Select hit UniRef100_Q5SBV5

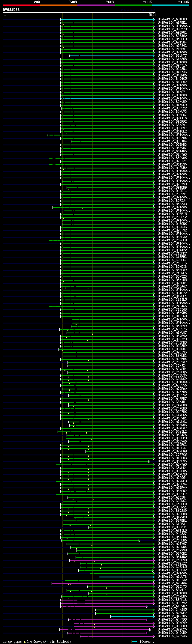pos(172,461)
